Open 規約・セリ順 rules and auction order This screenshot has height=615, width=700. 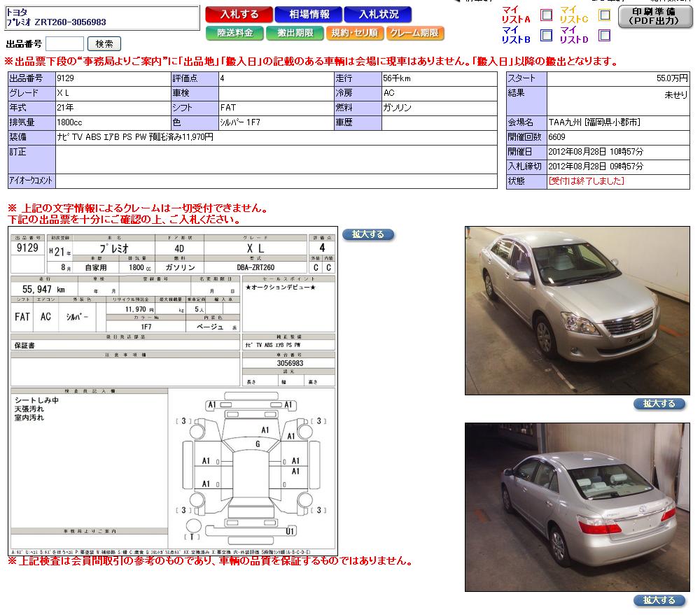tap(354, 33)
